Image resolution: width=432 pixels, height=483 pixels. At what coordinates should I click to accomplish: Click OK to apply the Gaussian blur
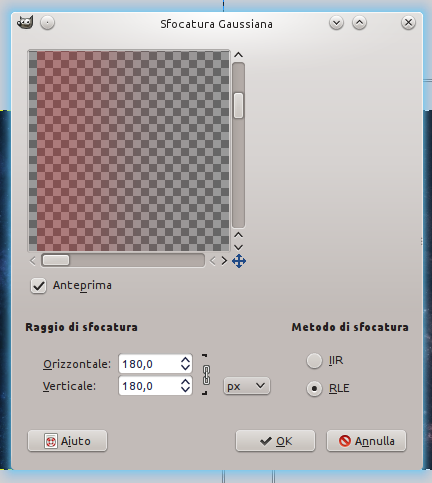[x=275, y=441]
